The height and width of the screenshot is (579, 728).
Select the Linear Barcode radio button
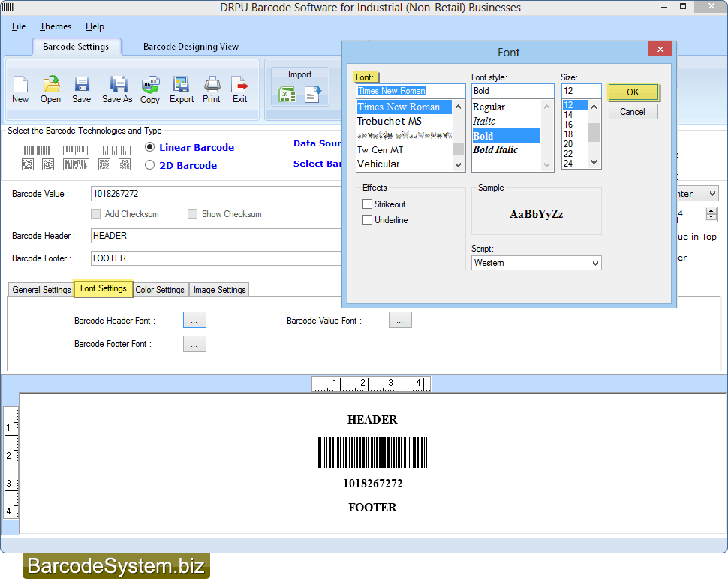(x=149, y=147)
